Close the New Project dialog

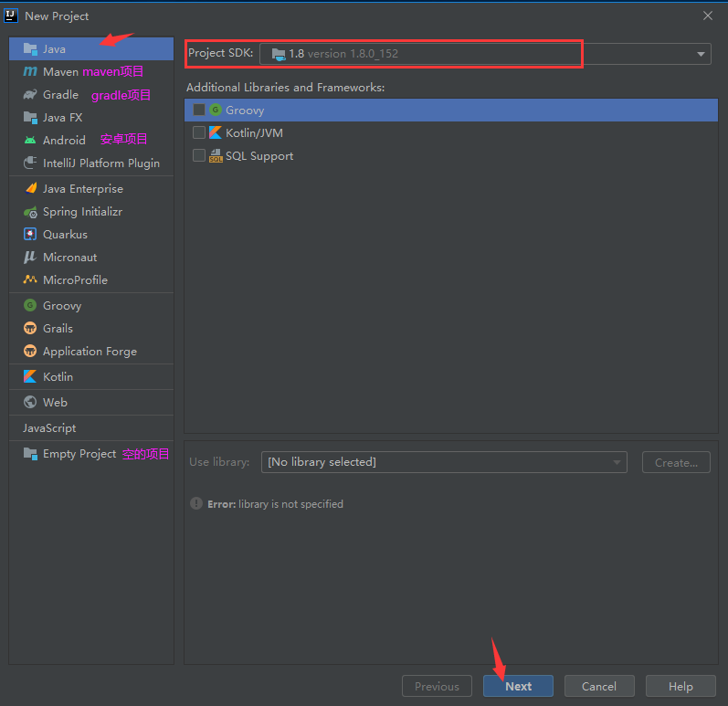click(708, 16)
